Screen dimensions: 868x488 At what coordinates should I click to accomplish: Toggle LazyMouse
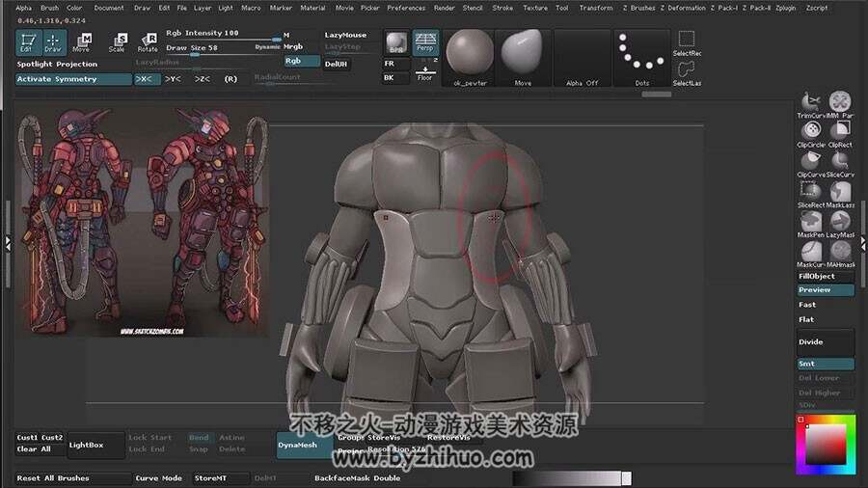345,35
